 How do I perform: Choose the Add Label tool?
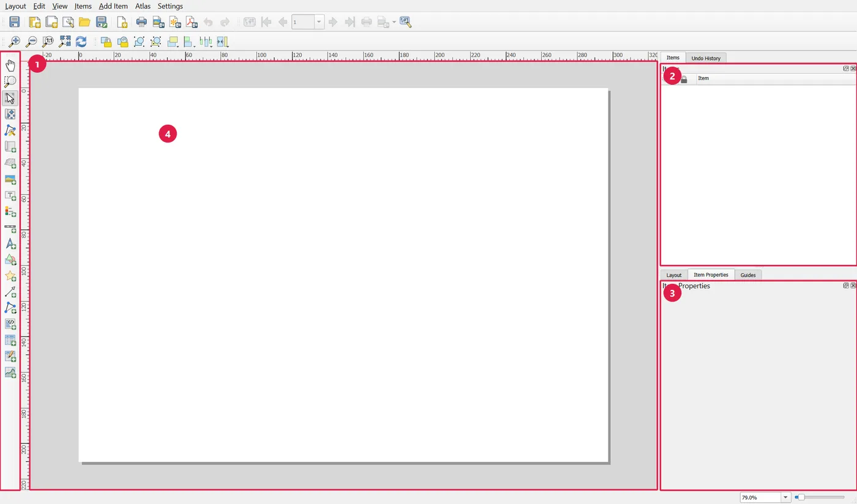point(10,196)
